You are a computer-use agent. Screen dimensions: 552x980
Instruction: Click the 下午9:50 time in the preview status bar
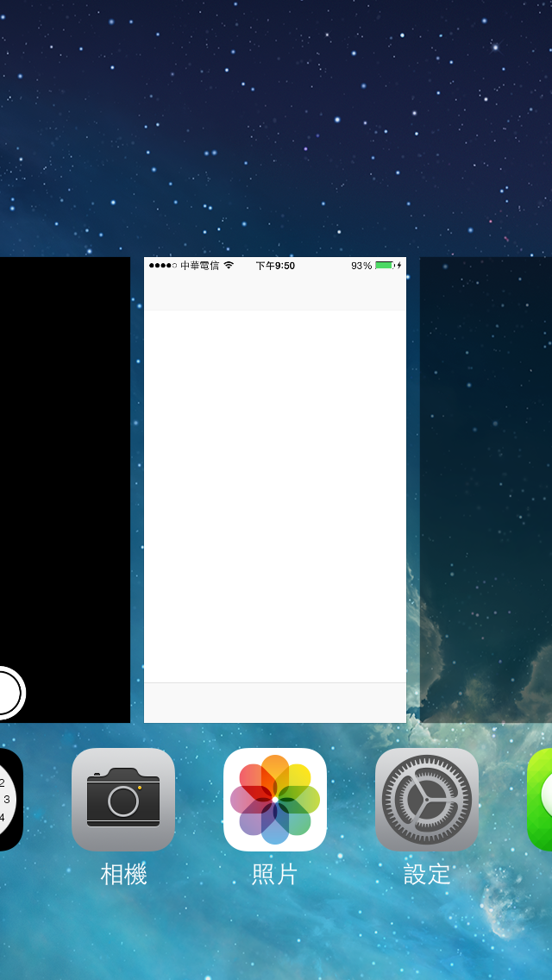coord(275,266)
